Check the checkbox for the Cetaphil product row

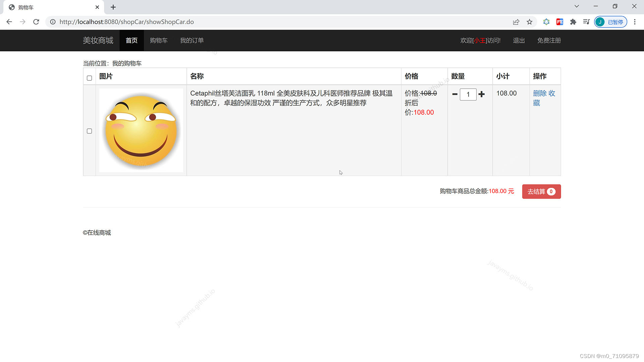[89, 131]
